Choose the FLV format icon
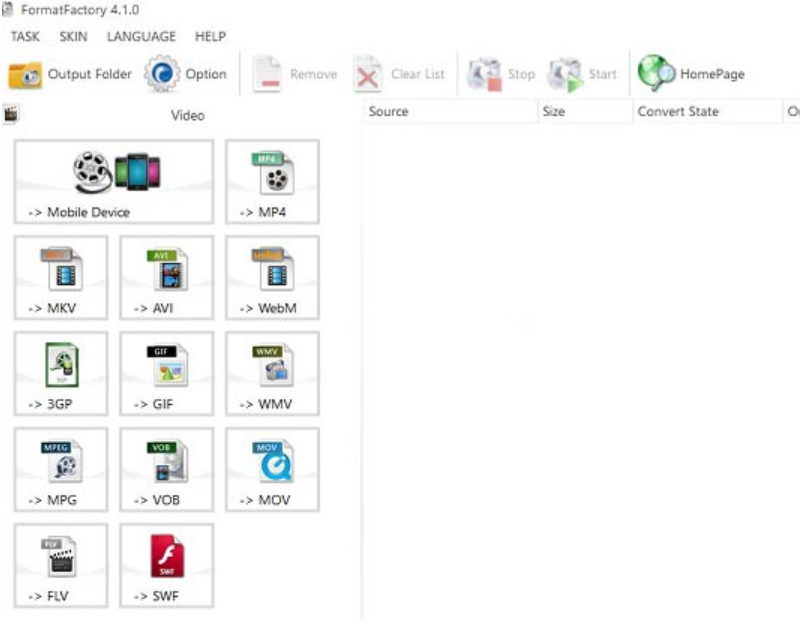Viewport: 800px width, 628px height. point(62,558)
